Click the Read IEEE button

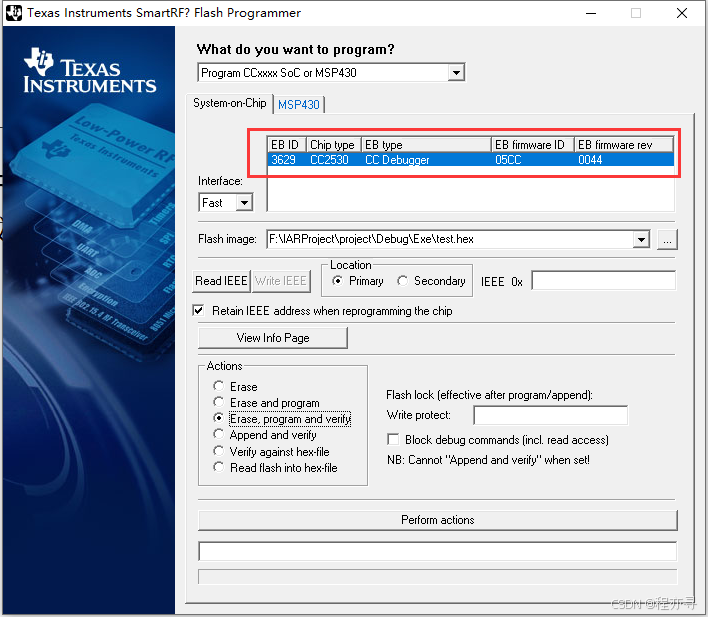221,281
